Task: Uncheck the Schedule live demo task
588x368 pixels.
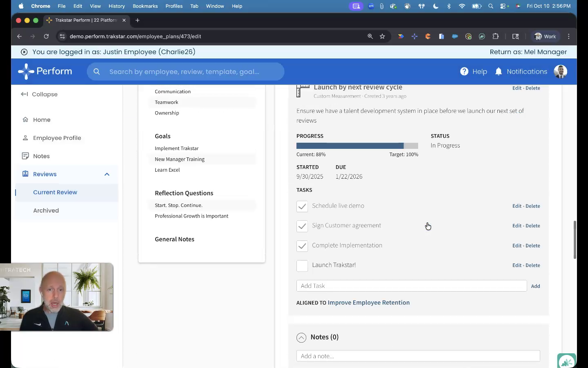Action: [302, 206]
